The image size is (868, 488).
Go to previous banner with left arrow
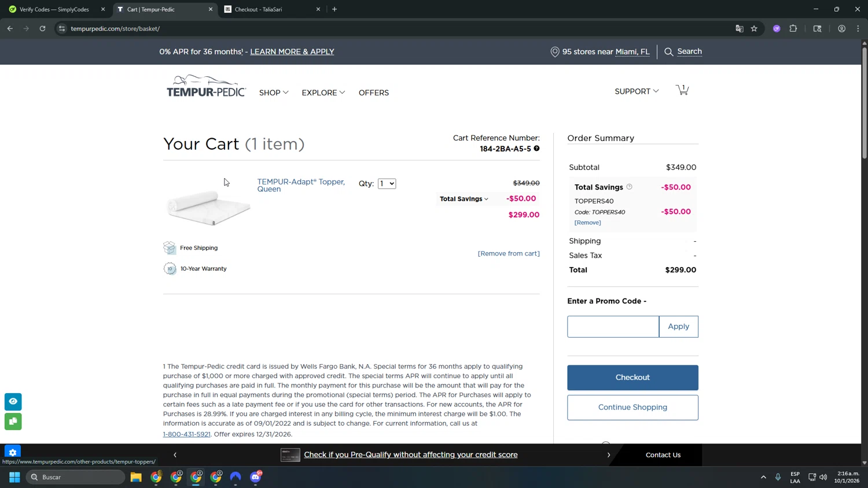(175, 455)
